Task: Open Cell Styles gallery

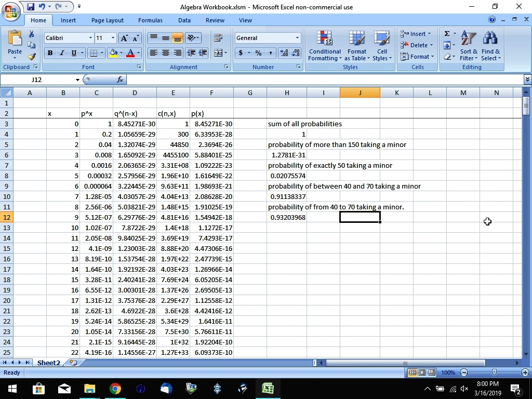Action: tap(382, 46)
